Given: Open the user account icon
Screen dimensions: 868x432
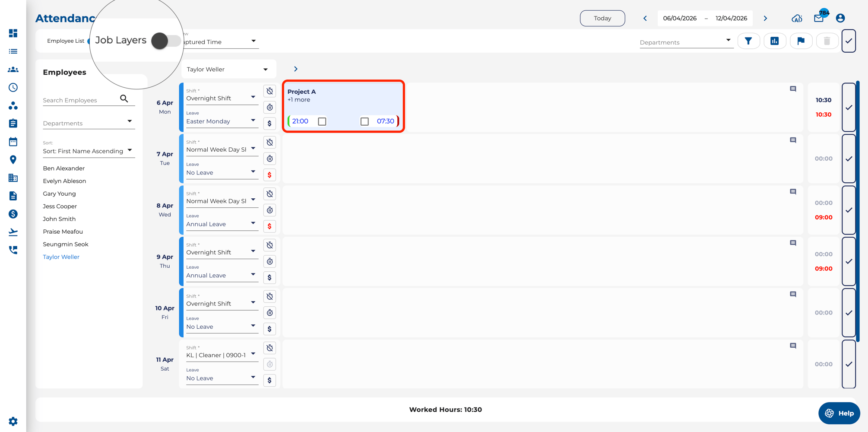Looking at the screenshot, I should pos(840,18).
